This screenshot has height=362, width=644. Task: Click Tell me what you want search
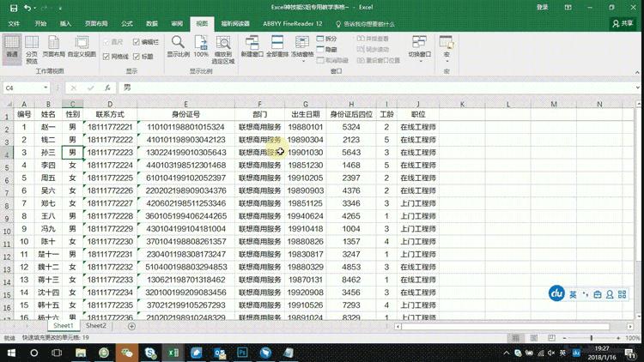365,24
